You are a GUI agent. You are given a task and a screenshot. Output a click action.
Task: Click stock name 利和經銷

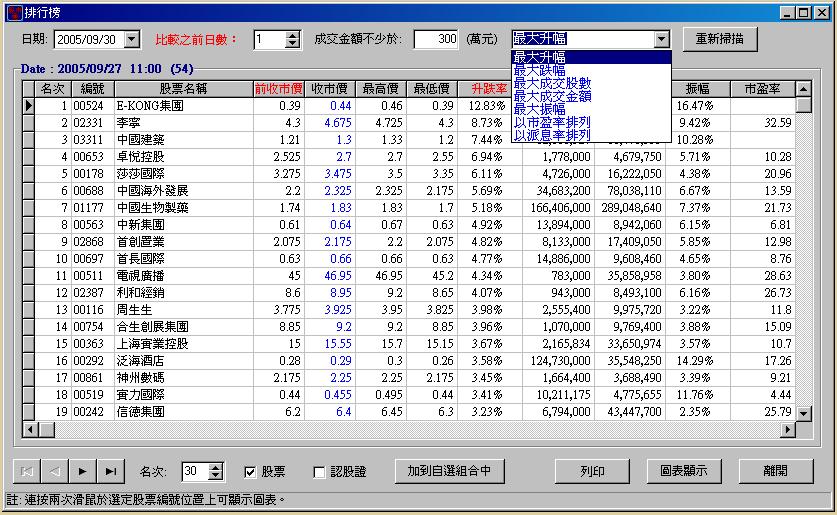(141, 293)
